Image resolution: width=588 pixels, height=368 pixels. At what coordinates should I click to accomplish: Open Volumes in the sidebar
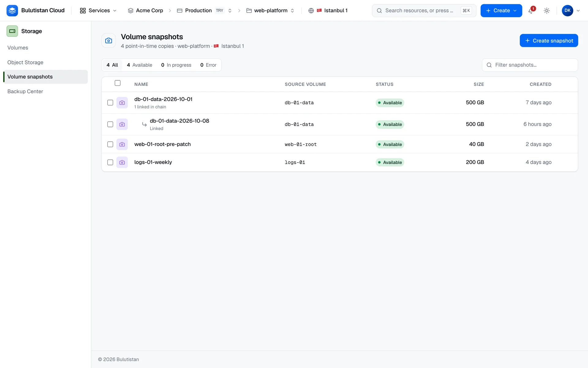click(45, 48)
